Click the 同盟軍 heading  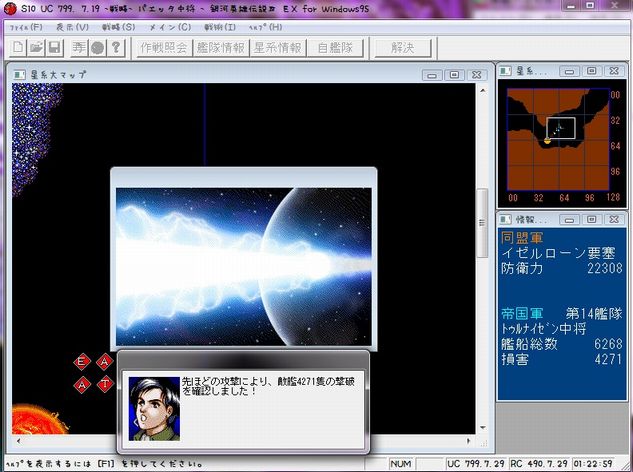522,238
